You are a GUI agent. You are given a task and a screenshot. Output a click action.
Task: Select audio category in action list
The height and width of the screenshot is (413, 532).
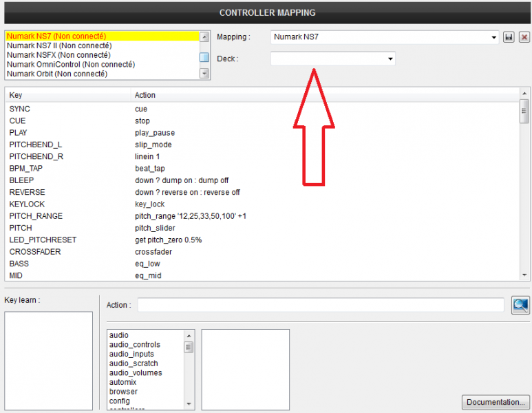145,335
